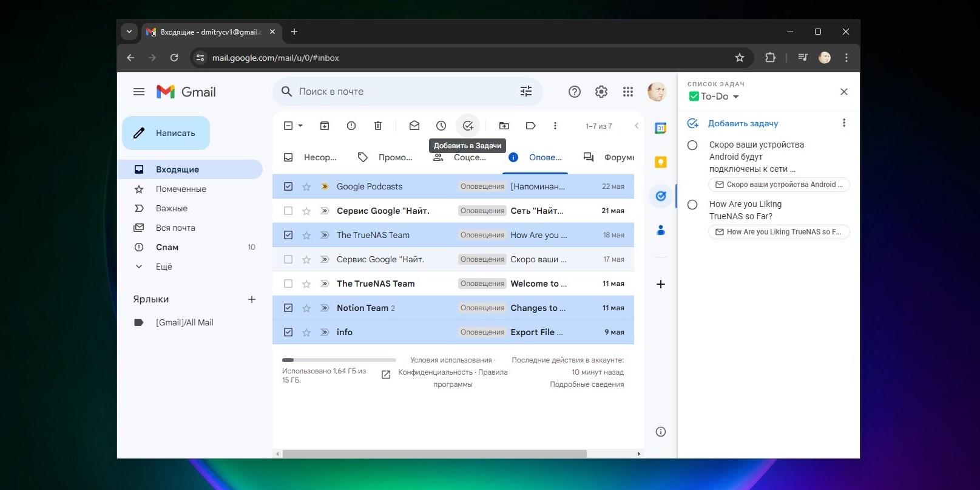Reload the Gmail page
Viewport: 980px width, 490px height.
[x=174, y=58]
